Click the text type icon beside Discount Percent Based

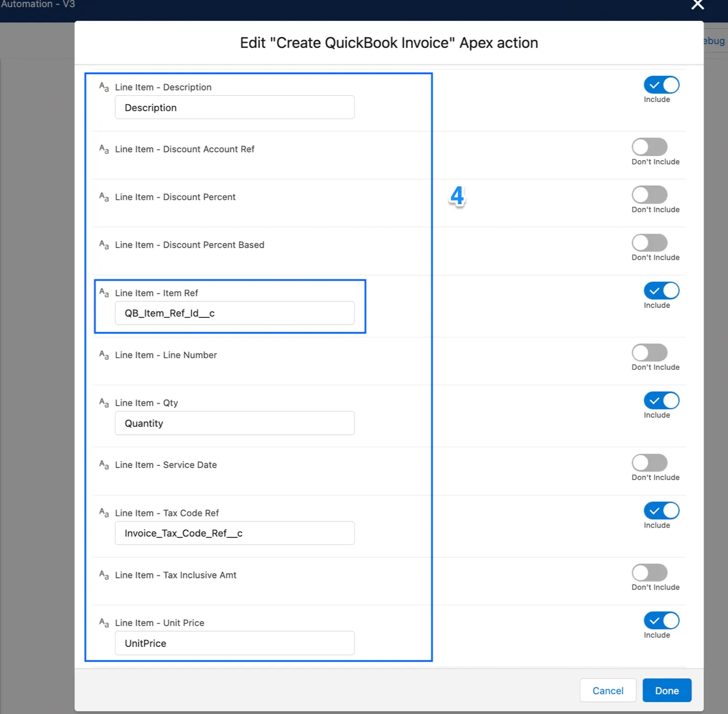[x=104, y=245]
